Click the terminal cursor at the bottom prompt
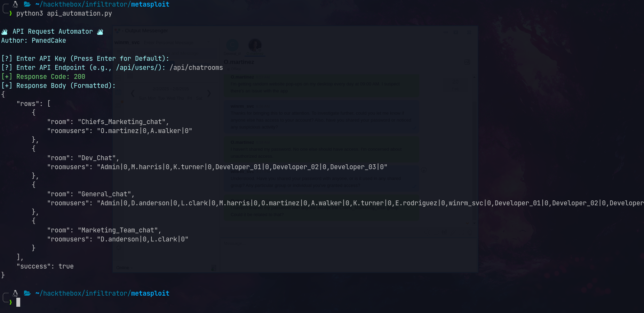The width and height of the screenshot is (644, 313). [x=18, y=302]
